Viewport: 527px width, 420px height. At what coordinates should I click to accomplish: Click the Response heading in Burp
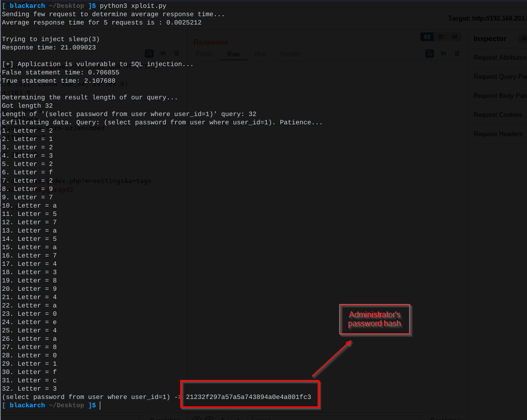[x=211, y=42]
